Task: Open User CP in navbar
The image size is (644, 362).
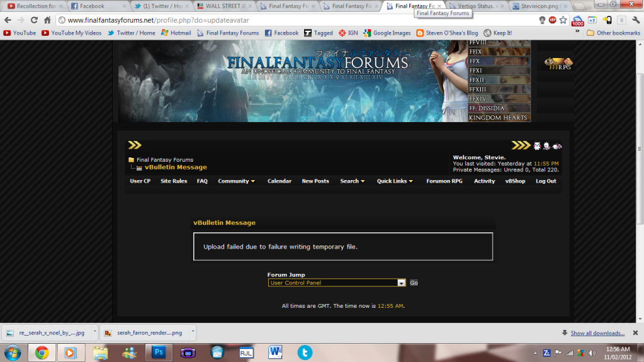Action: (140, 181)
